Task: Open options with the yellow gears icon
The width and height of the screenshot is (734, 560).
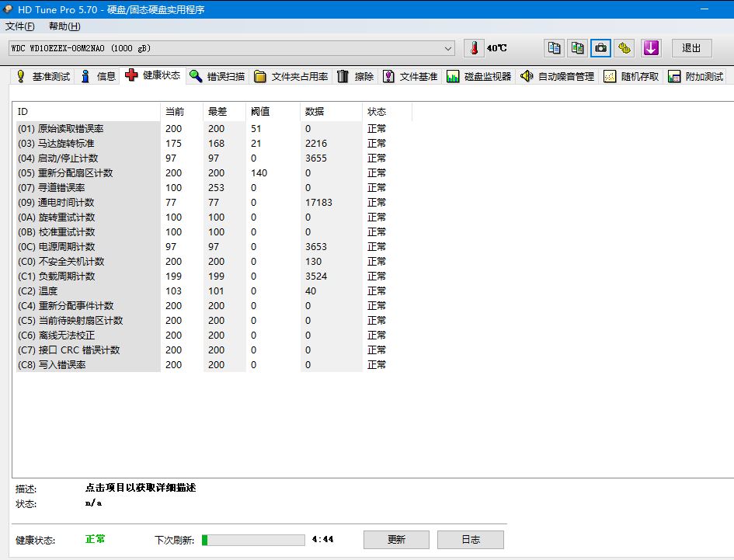Action: (624, 47)
